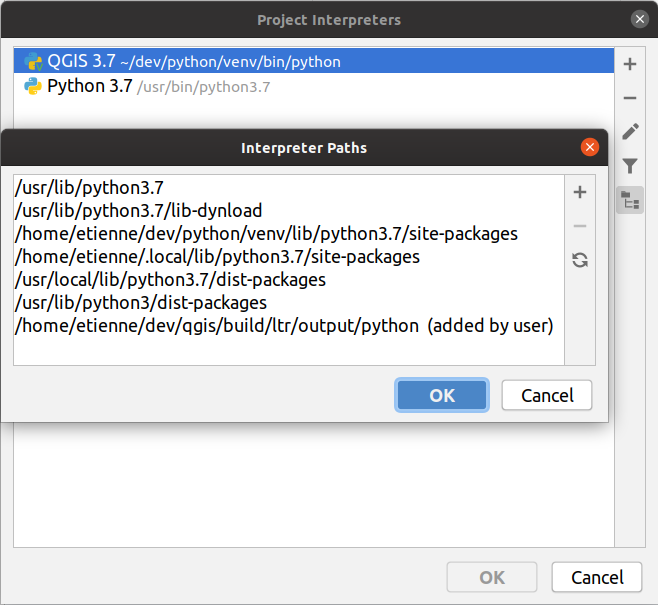Reload the interpreter paths list
This screenshot has height=605, width=658.
(579, 260)
